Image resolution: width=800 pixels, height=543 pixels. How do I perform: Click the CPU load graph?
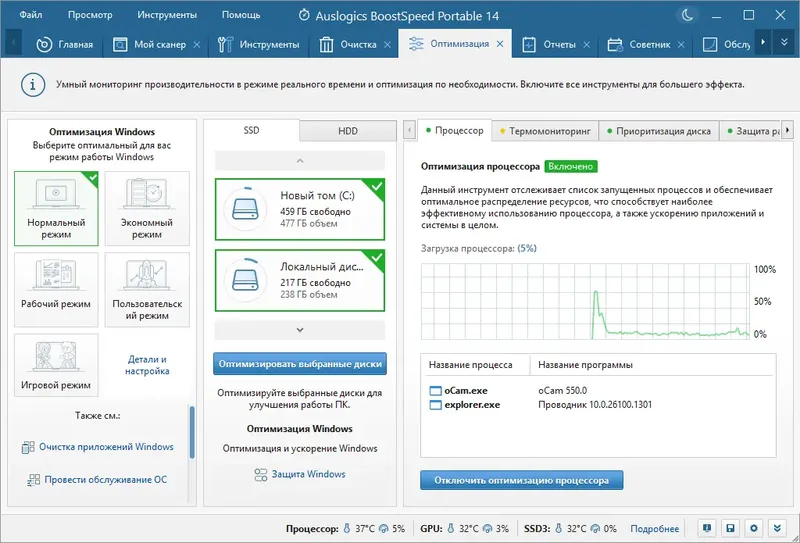pos(586,302)
